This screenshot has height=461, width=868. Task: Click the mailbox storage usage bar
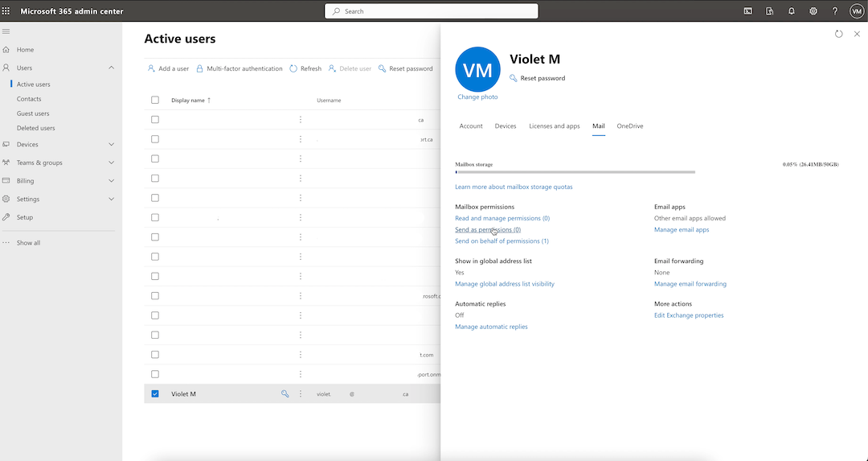575,172
